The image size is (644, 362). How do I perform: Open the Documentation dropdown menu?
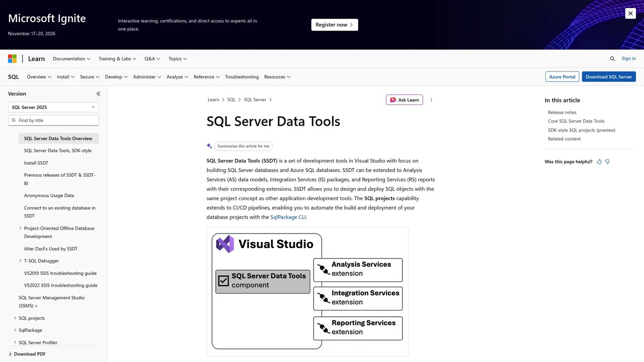click(71, 59)
